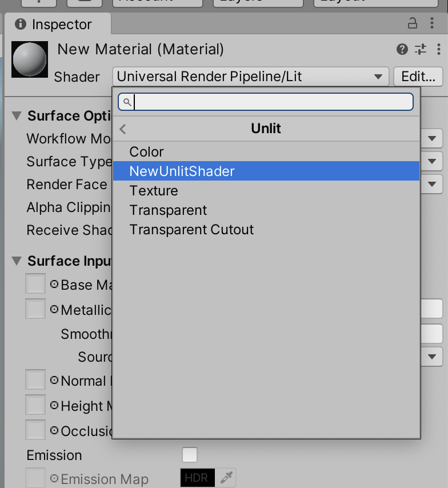Pick emission color with the eyedropper

click(226, 477)
